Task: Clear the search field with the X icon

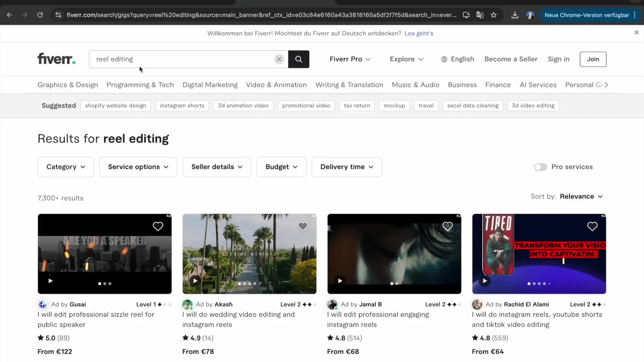Action: (x=279, y=59)
